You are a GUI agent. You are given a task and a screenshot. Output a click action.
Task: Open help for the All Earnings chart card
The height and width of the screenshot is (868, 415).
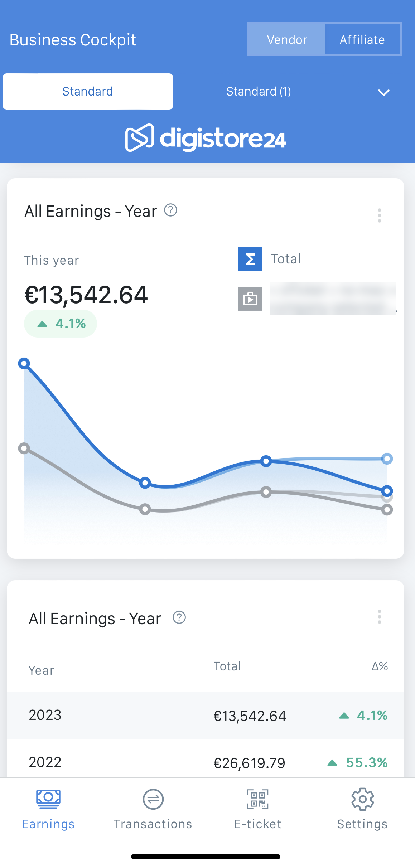170,210
